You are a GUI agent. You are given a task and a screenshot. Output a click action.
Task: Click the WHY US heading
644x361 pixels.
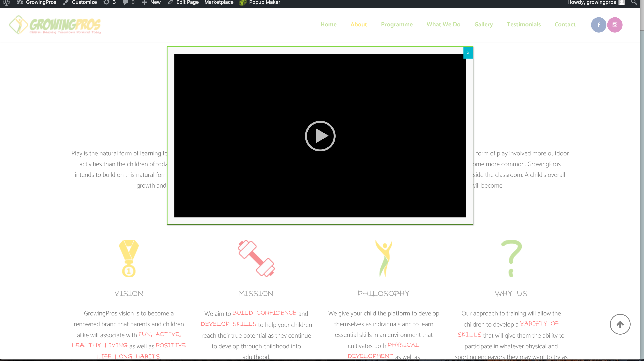click(511, 293)
